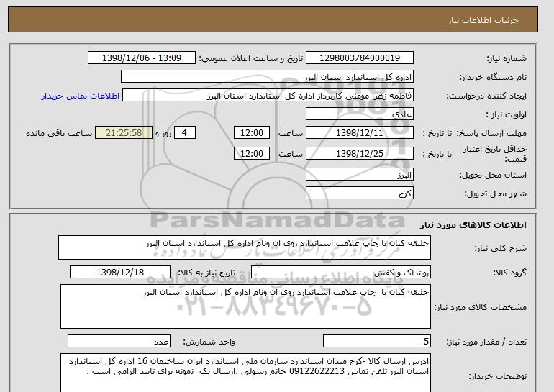The width and height of the screenshot is (554, 392).
Task: Click the buyer organization name field
Action: 267,77
